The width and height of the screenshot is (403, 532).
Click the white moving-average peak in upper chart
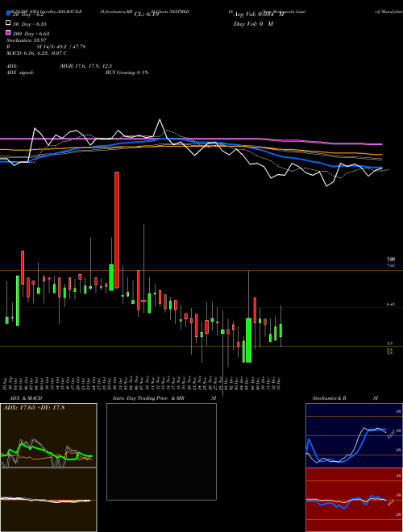(x=160, y=120)
